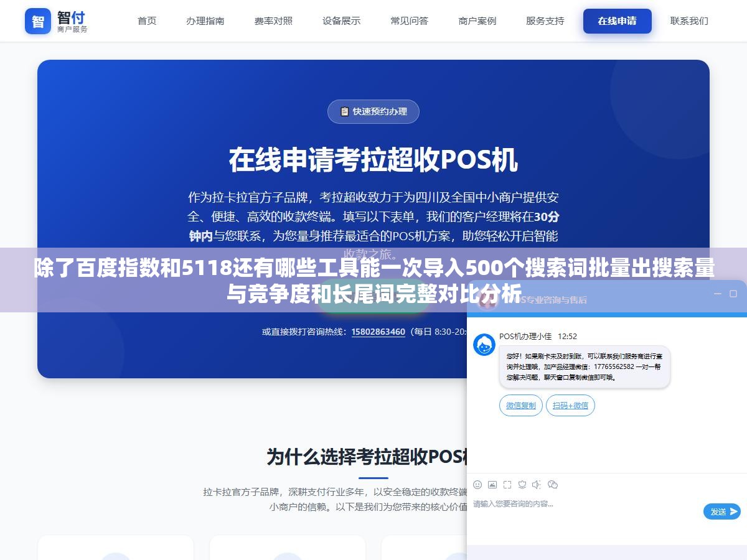Viewport: 747px width, 560px height.
Task: Click the 微信复制 button in chat
Action: (x=521, y=406)
